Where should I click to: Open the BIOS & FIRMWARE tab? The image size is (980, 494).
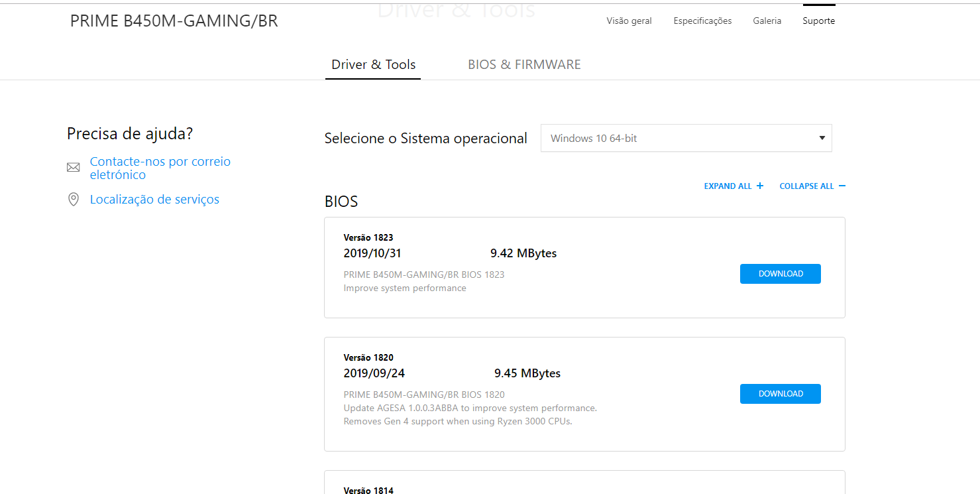click(x=524, y=64)
